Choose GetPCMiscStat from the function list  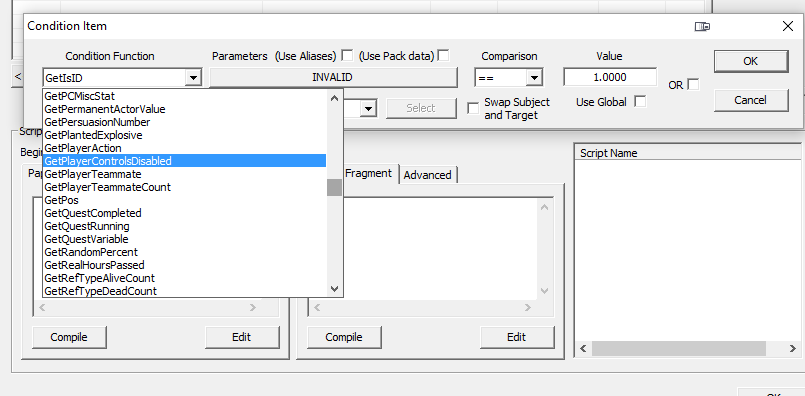(x=184, y=96)
